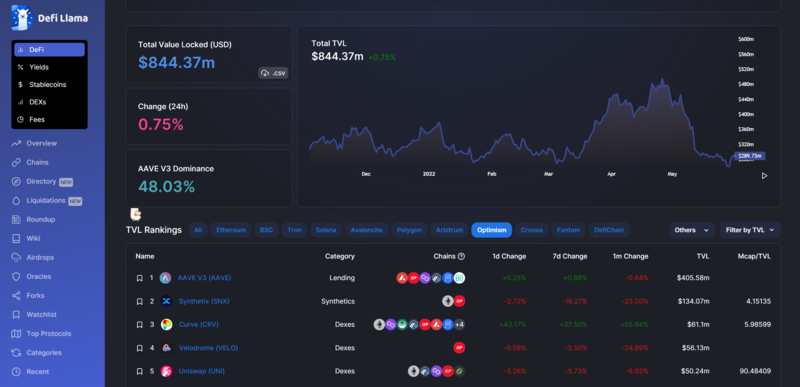Image resolution: width=800 pixels, height=387 pixels.
Task: Click the $405.58m TVL value
Action: (x=693, y=278)
